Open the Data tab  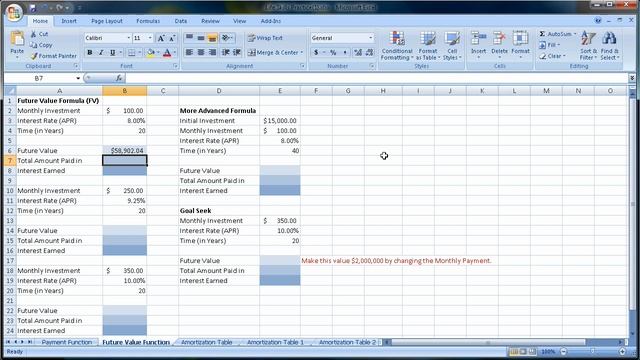tap(180, 21)
